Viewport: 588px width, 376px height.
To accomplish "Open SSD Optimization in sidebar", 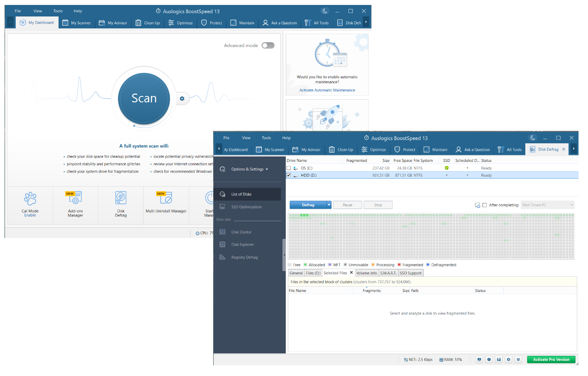I will point(247,207).
